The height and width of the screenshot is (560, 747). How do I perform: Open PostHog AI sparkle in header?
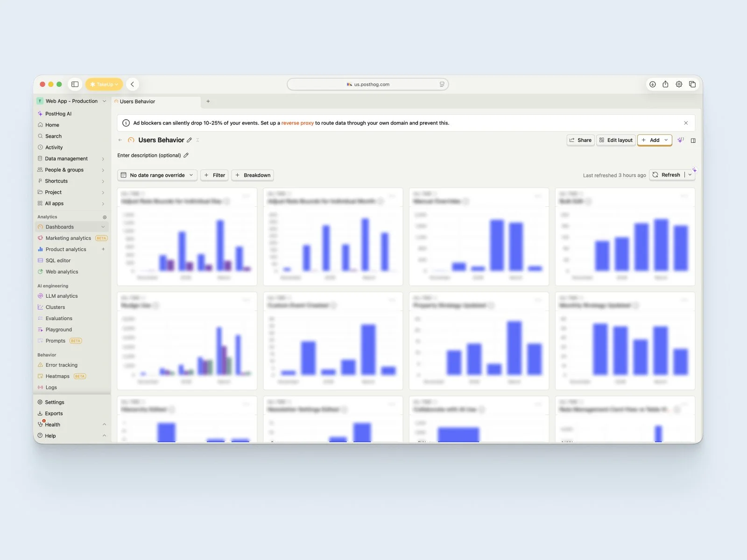[681, 140]
